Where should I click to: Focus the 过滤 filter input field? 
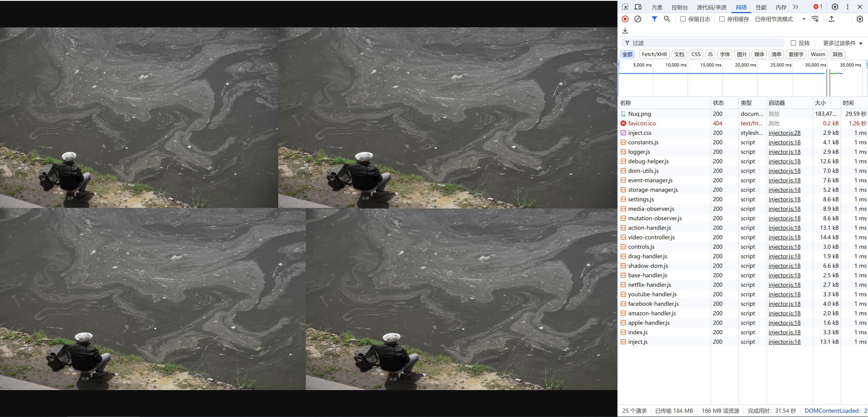click(x=702, y=43)
